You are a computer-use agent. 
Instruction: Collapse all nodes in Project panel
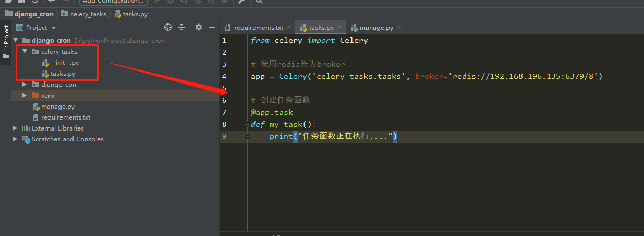click(181, 27)
